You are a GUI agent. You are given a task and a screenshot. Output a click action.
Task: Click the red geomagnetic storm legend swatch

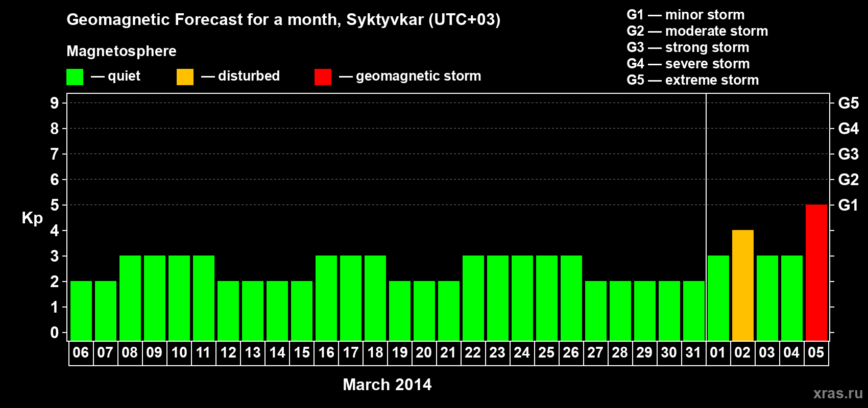tap(323, 77)
